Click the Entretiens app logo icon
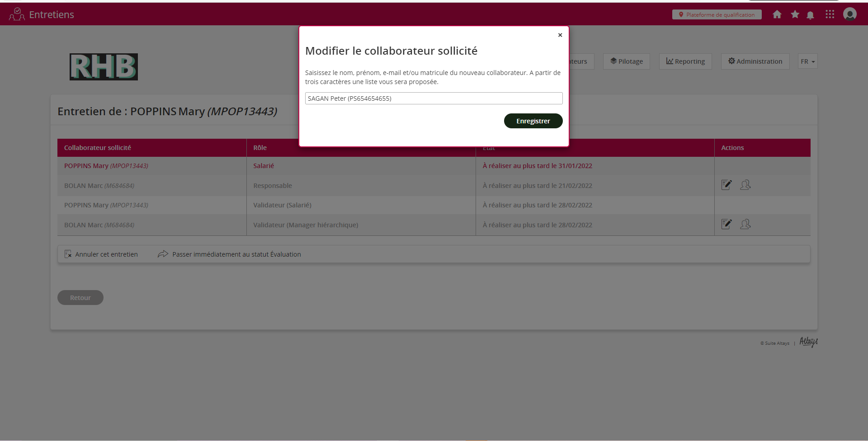Image resolution: width=868 pixels, height=441 pixels. (17, 14)
